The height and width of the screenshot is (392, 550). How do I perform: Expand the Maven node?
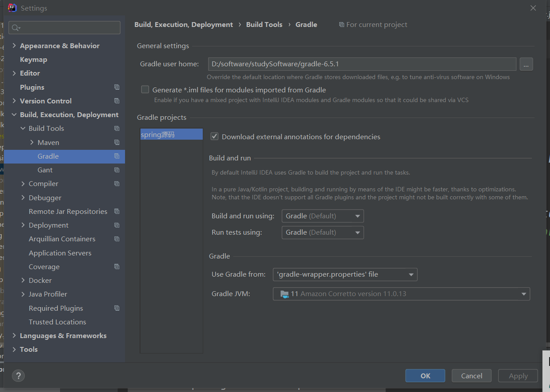point(32,142)
